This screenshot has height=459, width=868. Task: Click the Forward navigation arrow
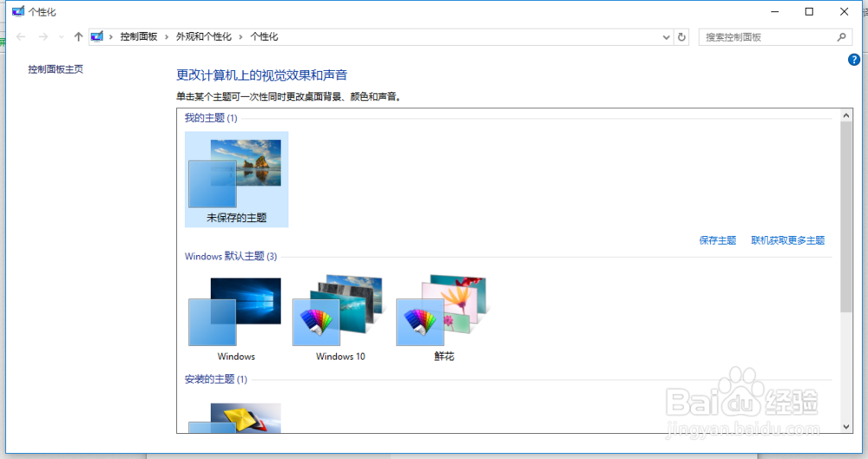[43, 36]
